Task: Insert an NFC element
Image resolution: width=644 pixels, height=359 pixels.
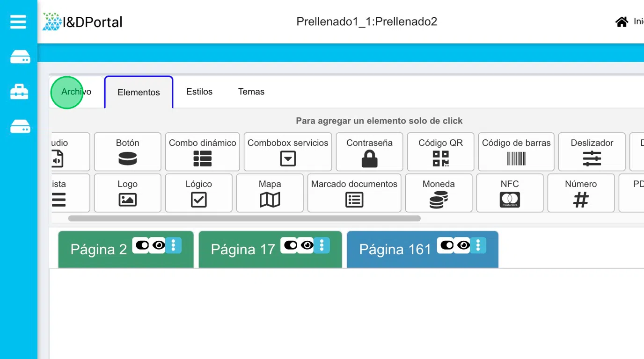Action: tap(510, 193)
